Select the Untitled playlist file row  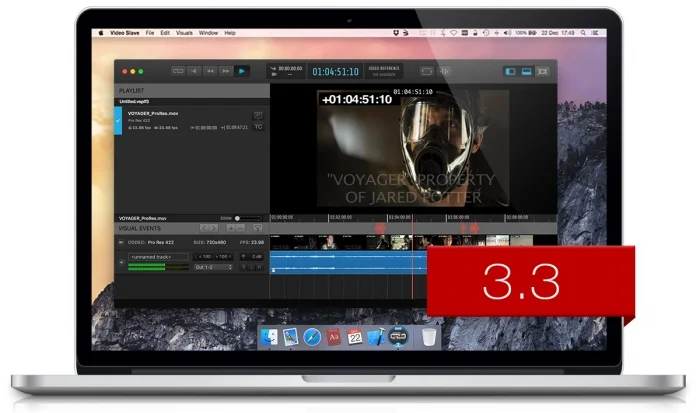pos(192,101)
